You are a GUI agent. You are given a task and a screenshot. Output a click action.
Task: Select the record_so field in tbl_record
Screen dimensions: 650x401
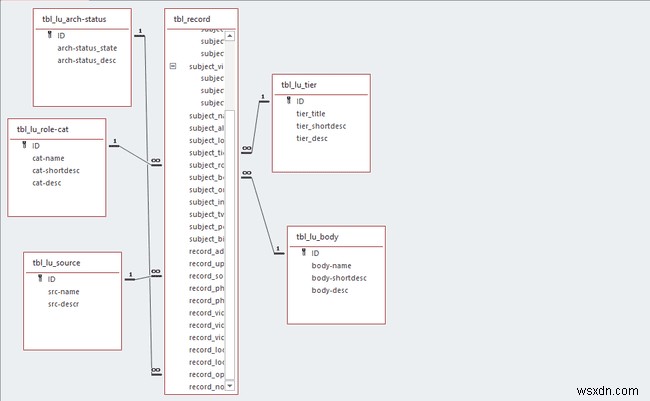(x=206, y=276)
